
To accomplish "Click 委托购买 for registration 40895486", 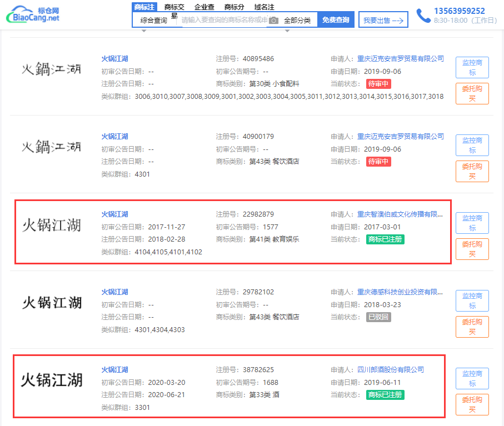I will [x=472, y=93].
